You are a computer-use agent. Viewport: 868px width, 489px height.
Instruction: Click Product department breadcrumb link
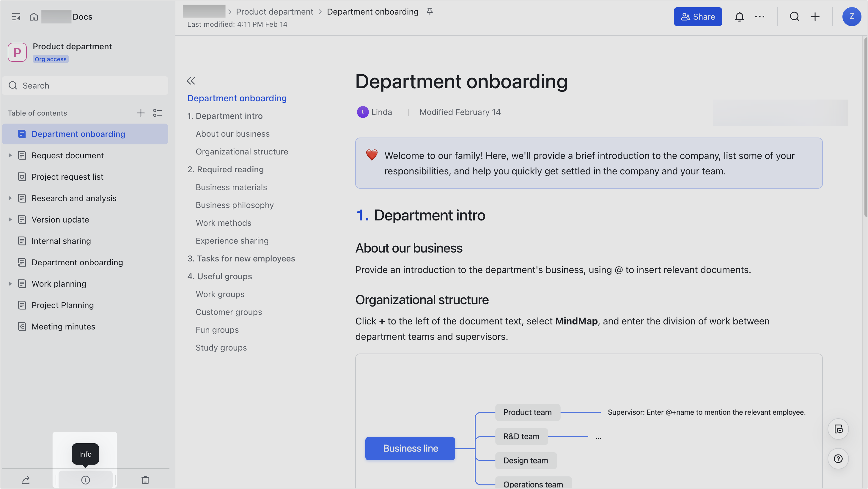[274, 12]
